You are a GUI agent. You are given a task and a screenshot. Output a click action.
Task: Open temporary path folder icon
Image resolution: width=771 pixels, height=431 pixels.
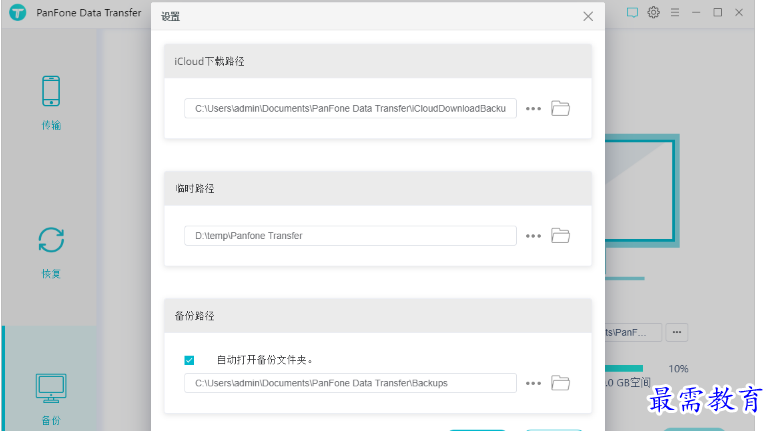[x=560, y=235]
